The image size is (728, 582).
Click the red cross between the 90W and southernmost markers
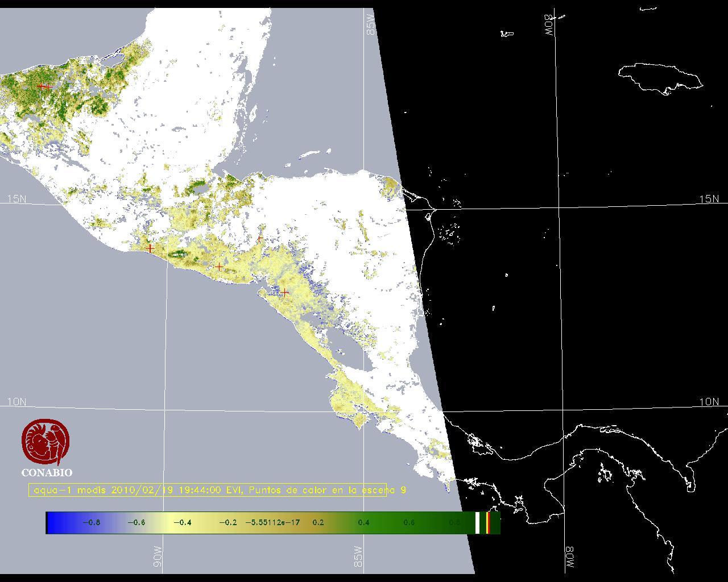tap(219, 267)
